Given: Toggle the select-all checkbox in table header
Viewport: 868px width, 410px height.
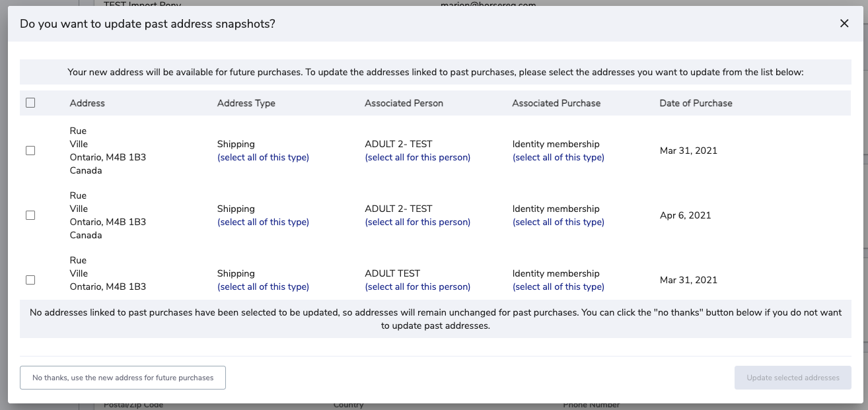Looking at the screenshot, I should (x=30, y=103).
